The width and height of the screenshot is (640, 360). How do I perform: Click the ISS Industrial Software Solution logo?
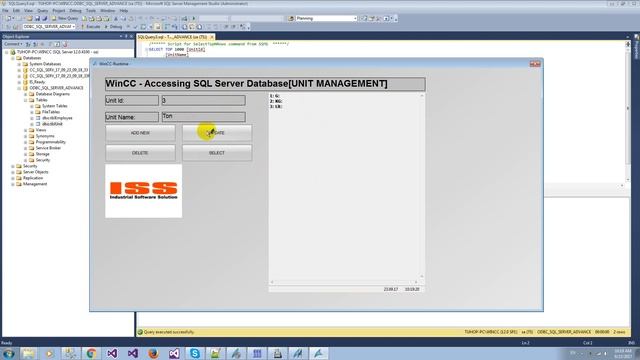point(144,191)
